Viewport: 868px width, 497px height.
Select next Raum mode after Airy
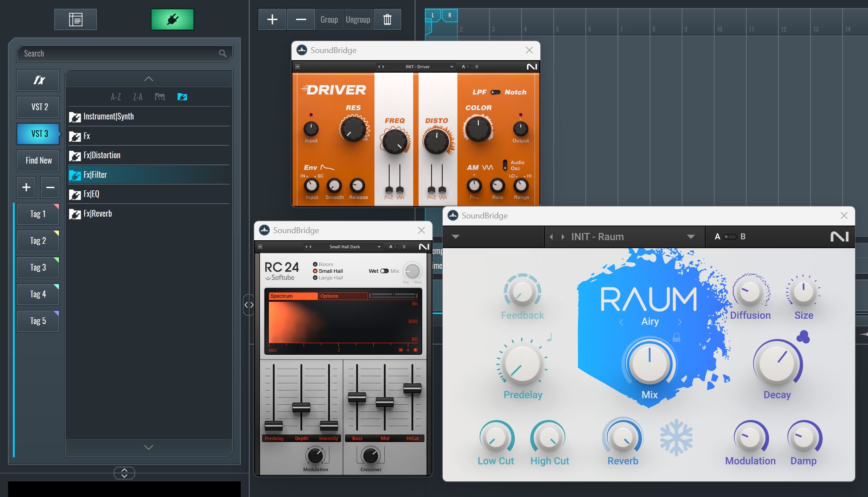click(679, 322)
